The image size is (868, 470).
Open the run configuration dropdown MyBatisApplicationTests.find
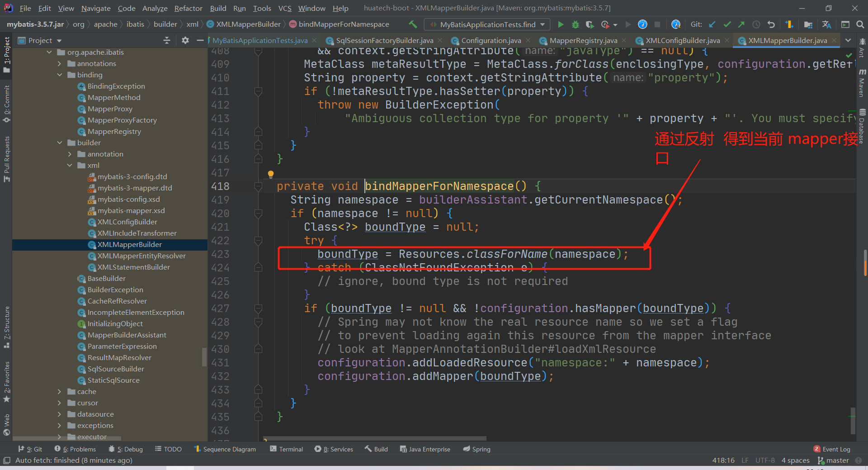coord(487,24)
